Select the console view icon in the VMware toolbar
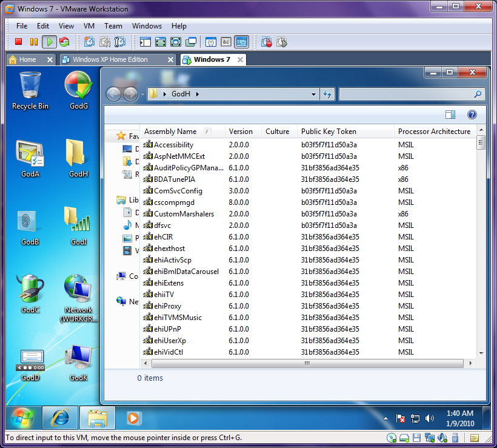Image resolution: width=497 pixels, height=448 pixels. pos(241,42)
